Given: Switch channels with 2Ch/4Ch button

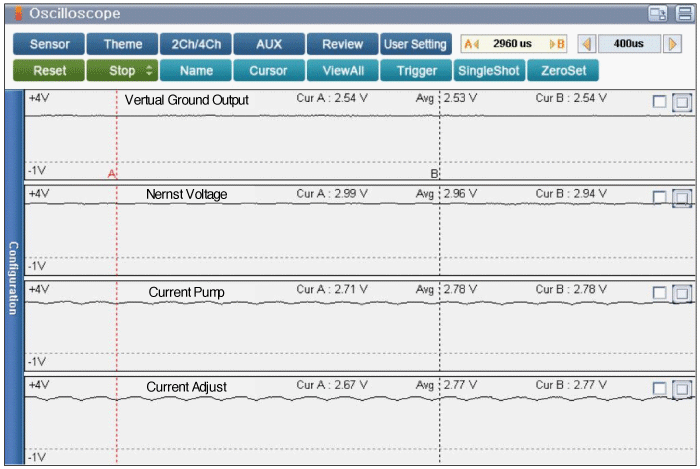Looking at the screenshot, I should click(x=196, y=44).
